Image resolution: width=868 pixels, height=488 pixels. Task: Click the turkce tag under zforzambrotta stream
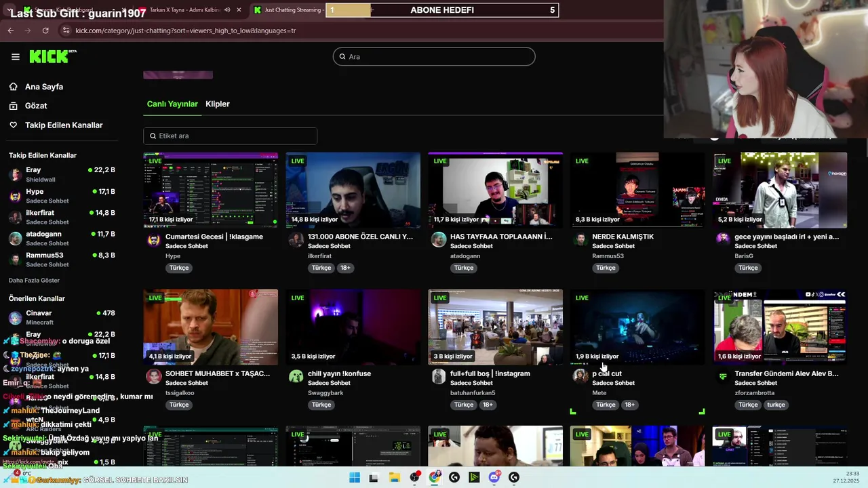(776, 405)
